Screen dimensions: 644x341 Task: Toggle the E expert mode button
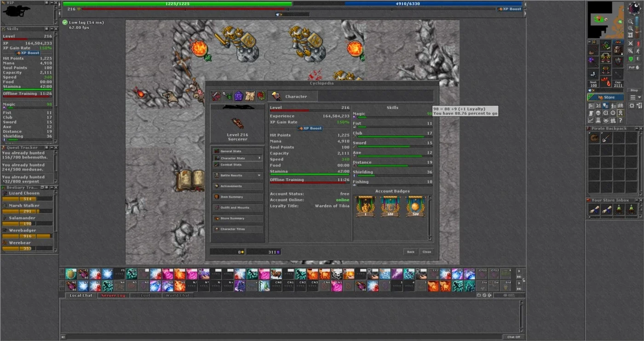[638, 59]
